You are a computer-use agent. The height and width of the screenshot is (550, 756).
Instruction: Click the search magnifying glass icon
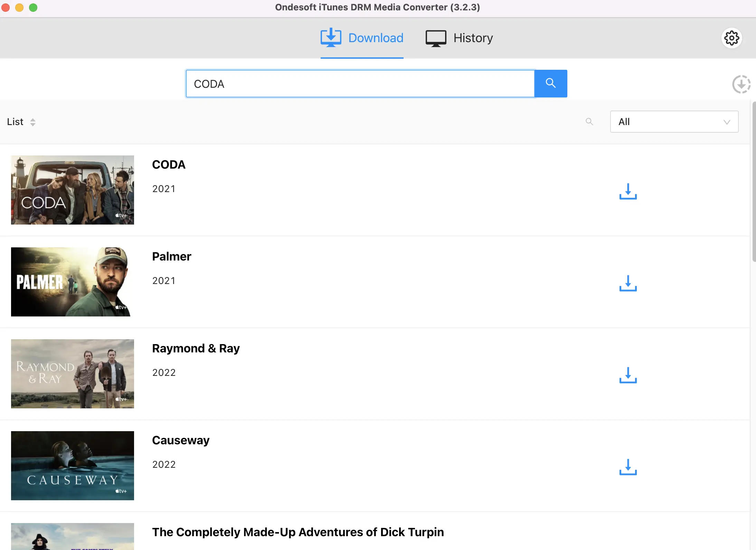pos(550,83)
